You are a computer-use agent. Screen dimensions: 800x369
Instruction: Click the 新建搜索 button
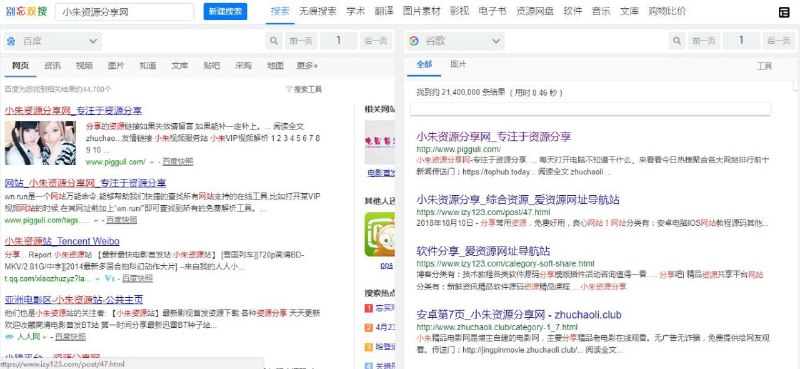pyautogui.click(x=225, y=12)
